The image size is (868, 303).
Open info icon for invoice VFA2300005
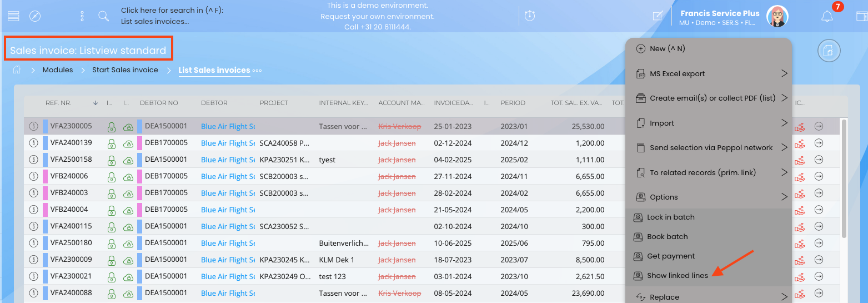click(33, 126)
